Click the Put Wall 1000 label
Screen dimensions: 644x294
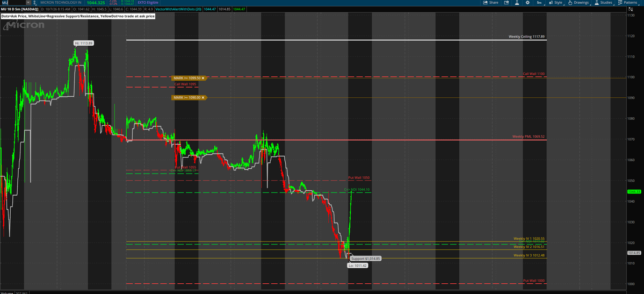[533, 281]
